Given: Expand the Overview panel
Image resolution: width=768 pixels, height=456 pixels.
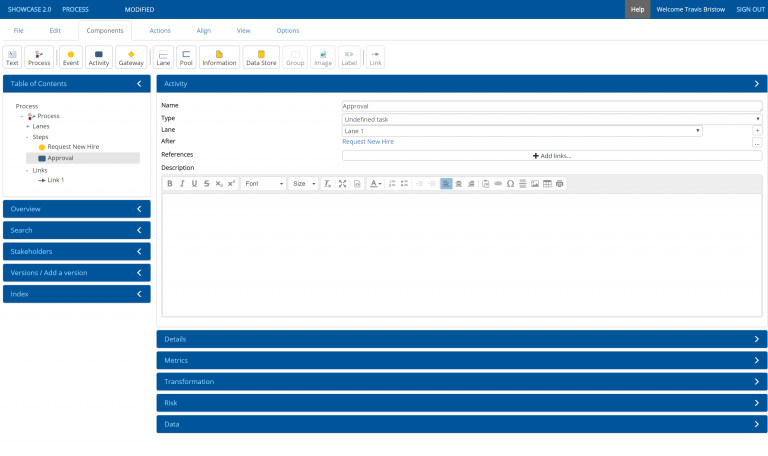Looking at the screenshot, I should [76, 209].
